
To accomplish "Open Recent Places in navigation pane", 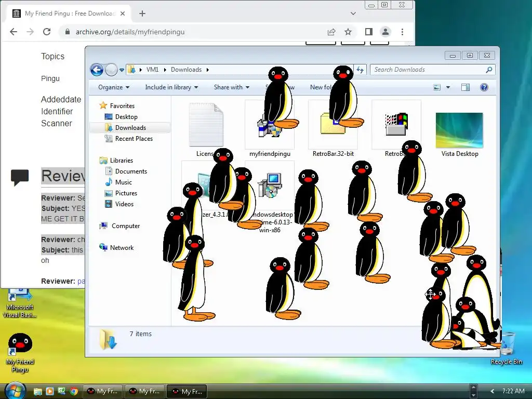I will click(129, 138).
